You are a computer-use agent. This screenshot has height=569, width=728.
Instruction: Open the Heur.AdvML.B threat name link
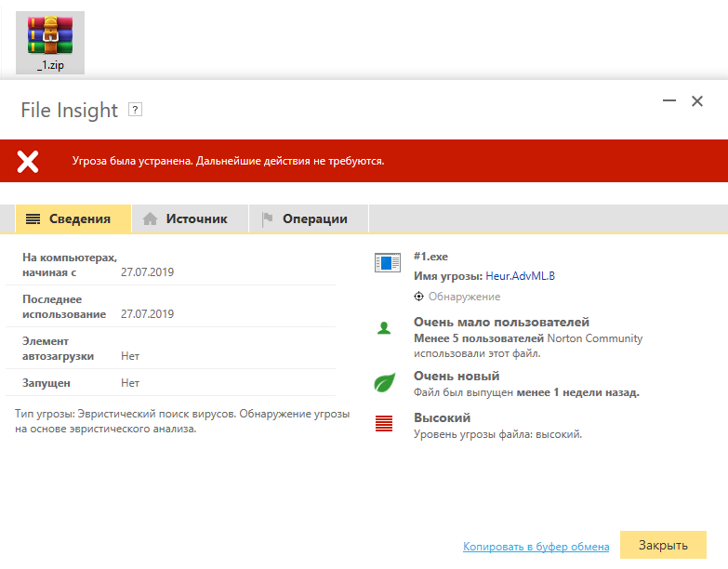click(520, 276)
